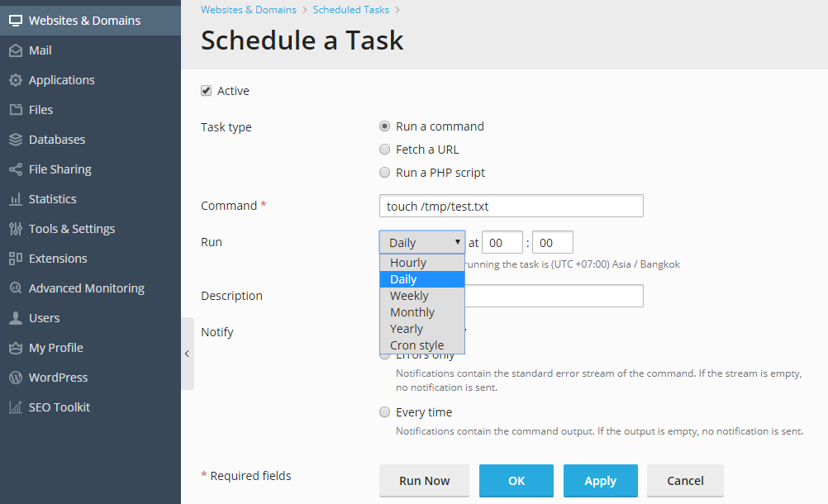Image resolution: width=828 pixels, height=504 pixels.
Task: Open Tools & Settings in the sidebar
Action: [72, 229]
